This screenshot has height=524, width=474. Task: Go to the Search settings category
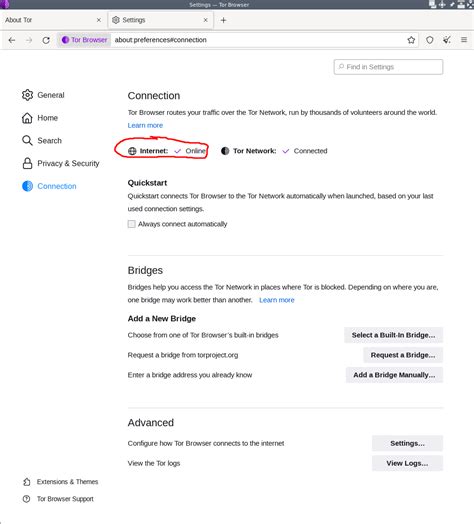42,141
